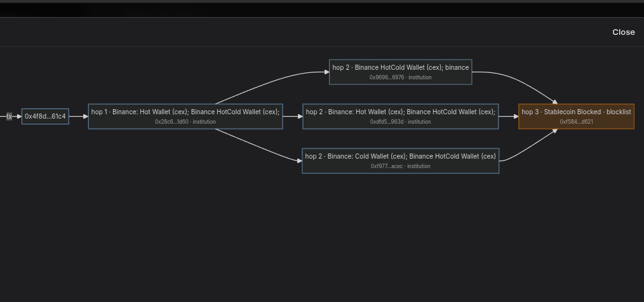The height and width of the screenshot is (302, 644).
Task: Open hop 1 Binance Hot Wallet node
Action: (x=185, y=117)
